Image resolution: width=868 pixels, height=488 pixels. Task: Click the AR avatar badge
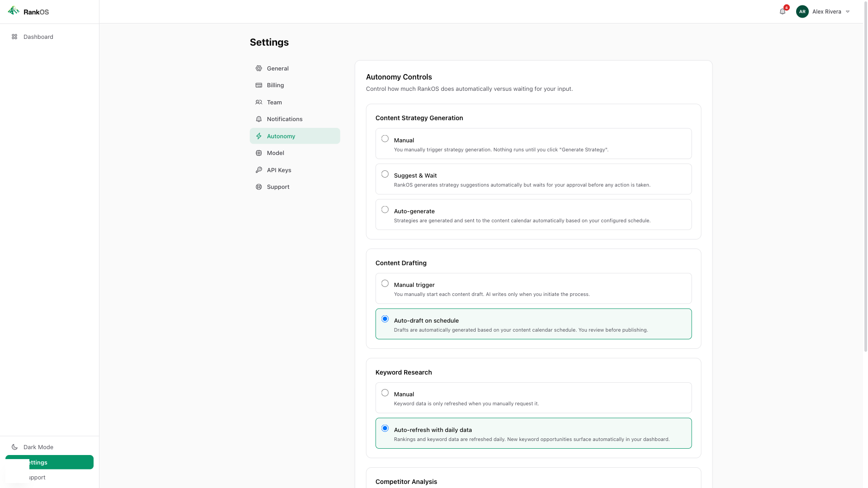[x=802, y=11]
